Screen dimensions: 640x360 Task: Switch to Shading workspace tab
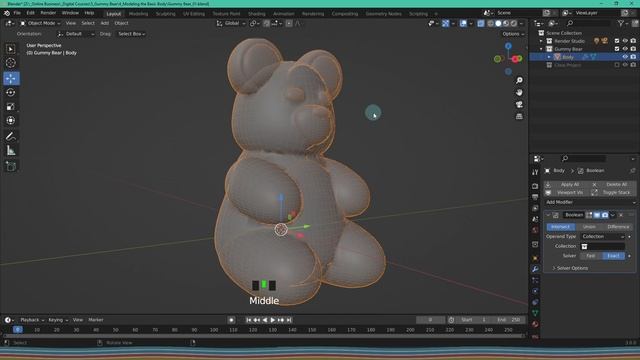point(257,14)
